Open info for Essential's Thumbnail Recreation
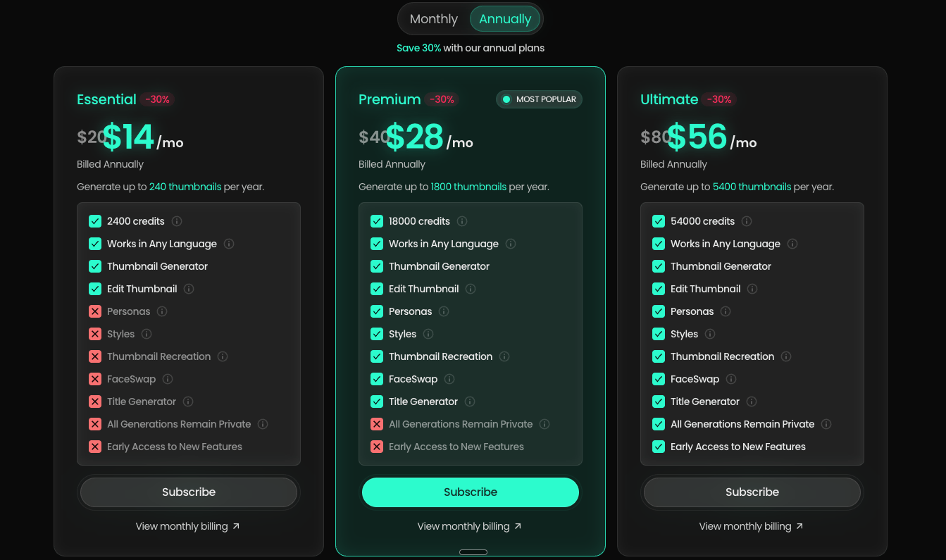Viewport: 946px width, 560px height. coord(223,356)
